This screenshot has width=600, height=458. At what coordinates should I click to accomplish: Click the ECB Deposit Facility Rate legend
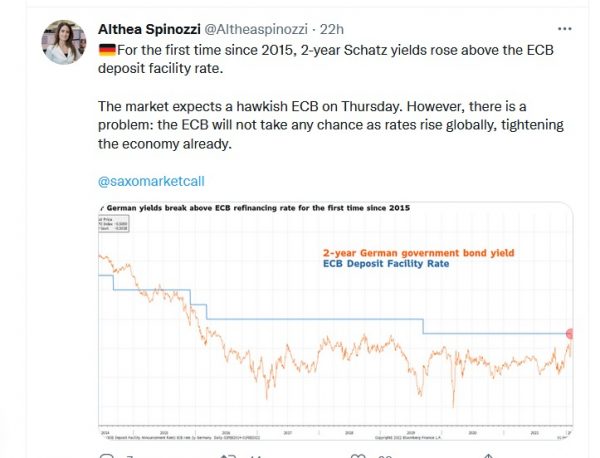(386, 264)
